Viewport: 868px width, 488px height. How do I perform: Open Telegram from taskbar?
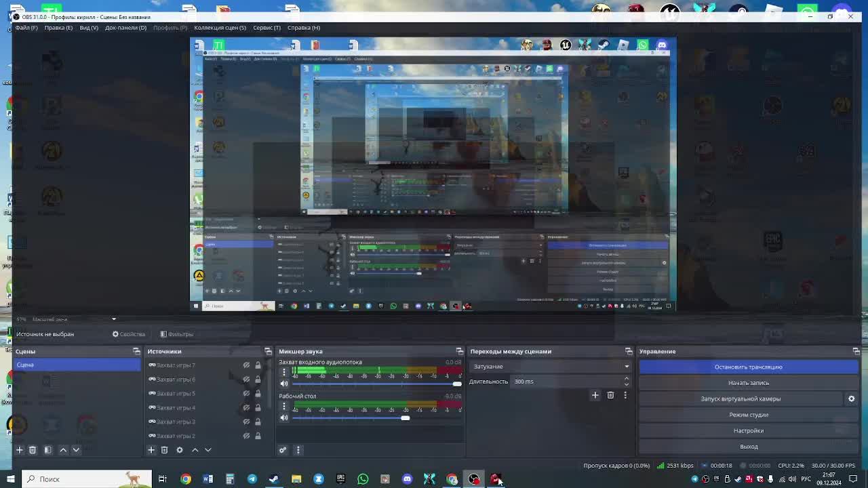pos(252,479)
